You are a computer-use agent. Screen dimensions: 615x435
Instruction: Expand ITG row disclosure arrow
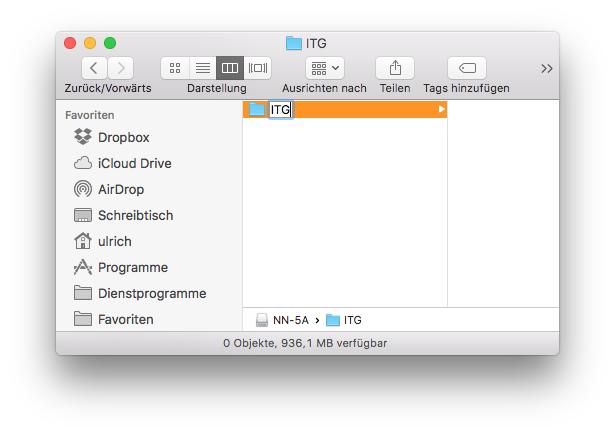441,109
